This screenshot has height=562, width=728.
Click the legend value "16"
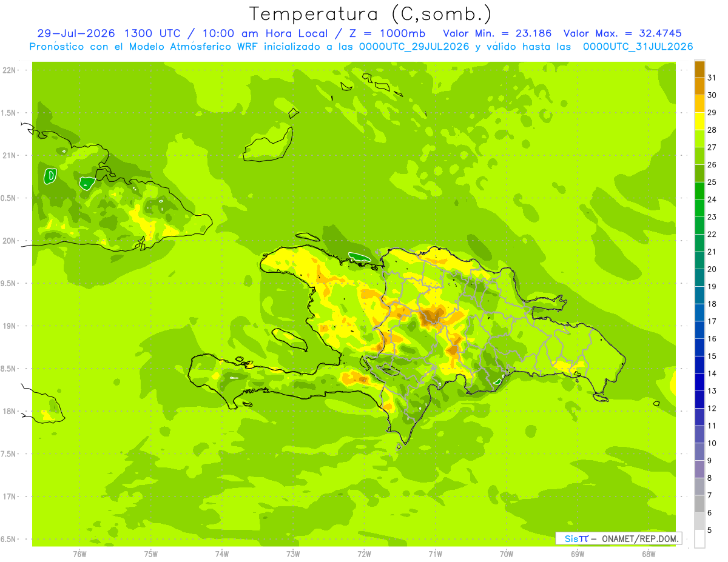point(712,338)
